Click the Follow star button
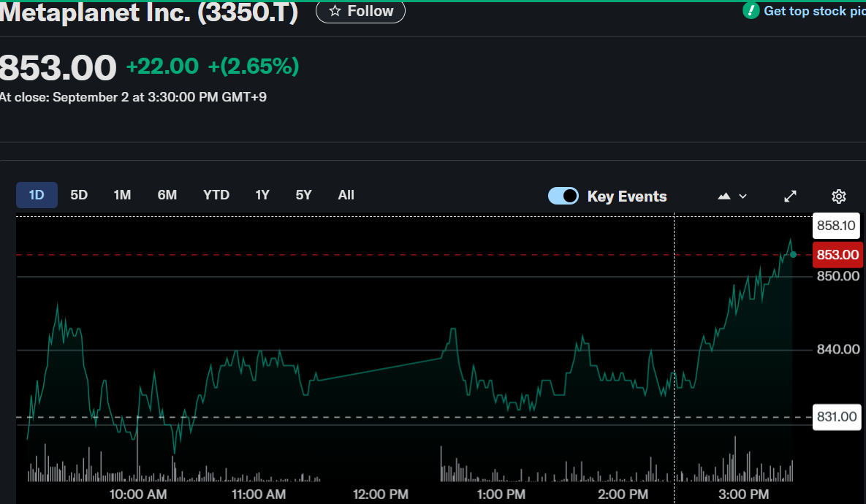This screenshot has height=504, width=866. click(360, 11)
